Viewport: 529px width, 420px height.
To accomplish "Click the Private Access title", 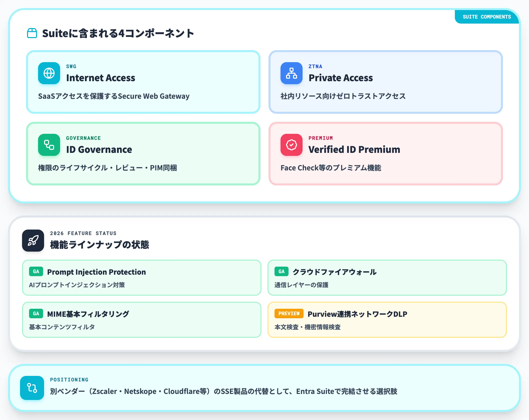I will [341, 78].
